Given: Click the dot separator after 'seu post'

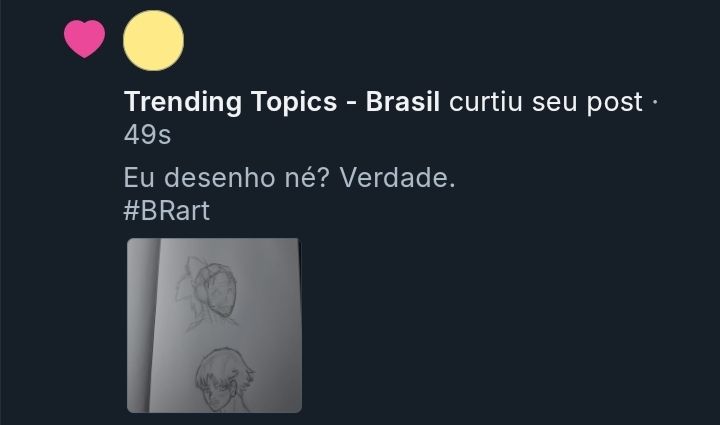Looking at the screenshot, I should point(655,102).
